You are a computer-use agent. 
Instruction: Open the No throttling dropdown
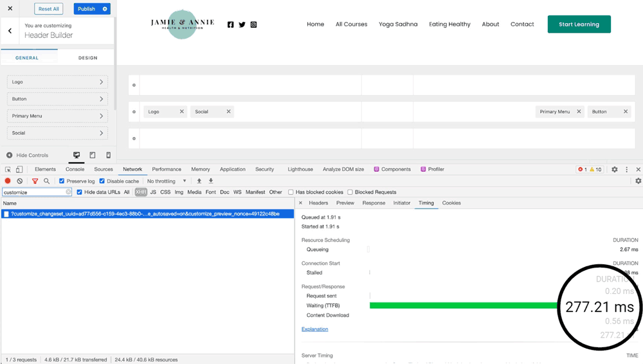[x=167, y=181]
